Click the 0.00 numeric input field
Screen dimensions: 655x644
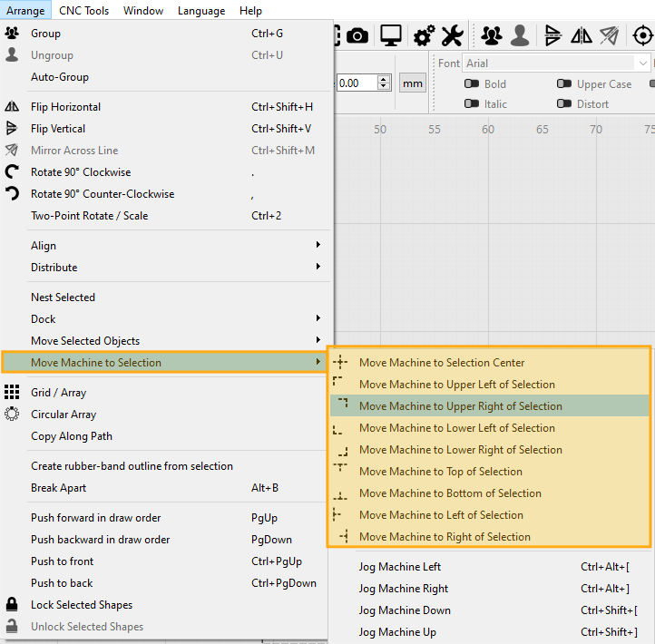356,83
